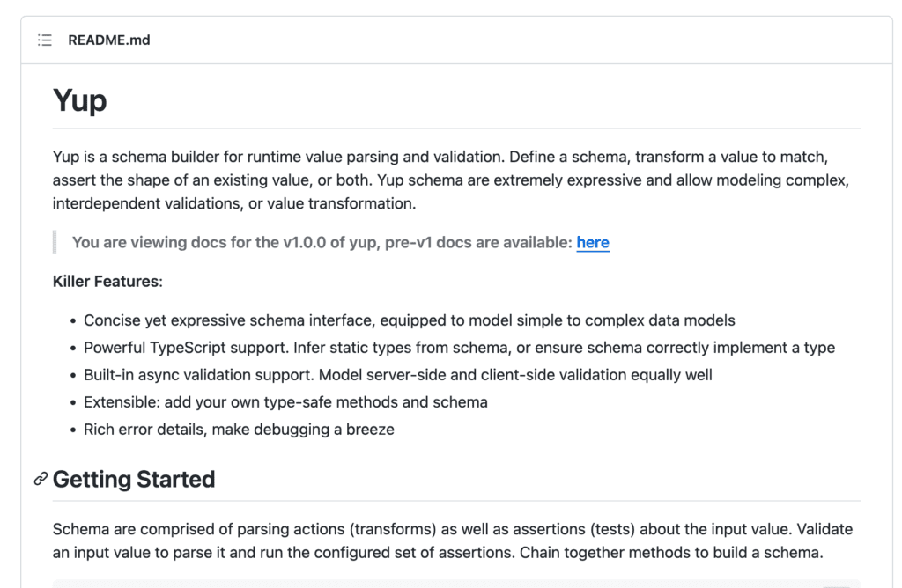902x588 pixels.
Task: Click the "Schema are comprised of parsing actions" paragraph
Action: [452, 530]
